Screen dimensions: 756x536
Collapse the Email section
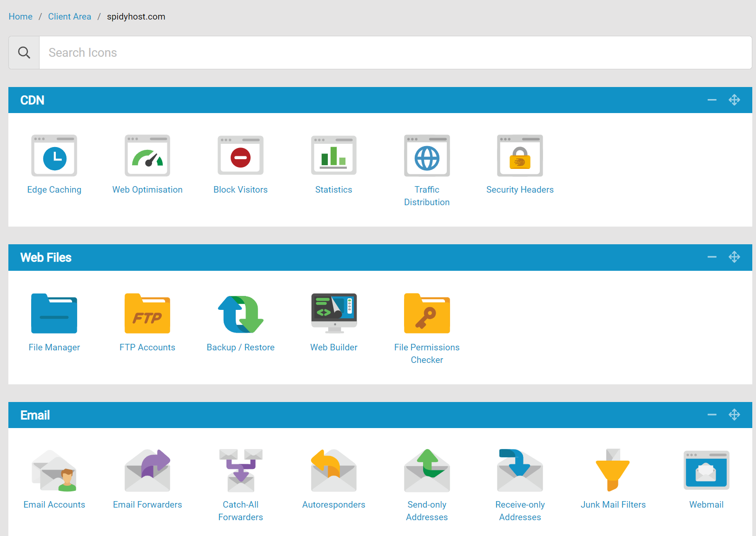[711, 415]
